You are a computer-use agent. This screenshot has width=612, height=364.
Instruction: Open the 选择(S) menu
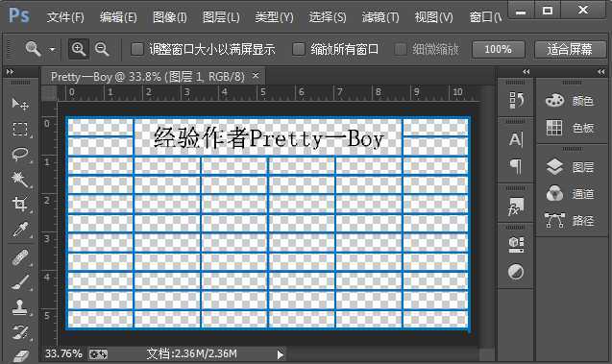click(x=327, y=17)
